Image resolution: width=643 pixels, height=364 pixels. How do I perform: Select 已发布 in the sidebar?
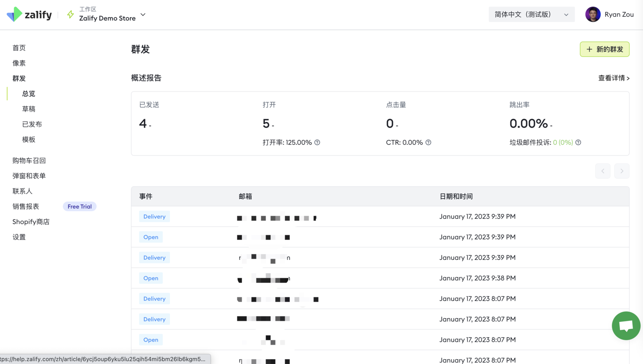click(32, 124)
